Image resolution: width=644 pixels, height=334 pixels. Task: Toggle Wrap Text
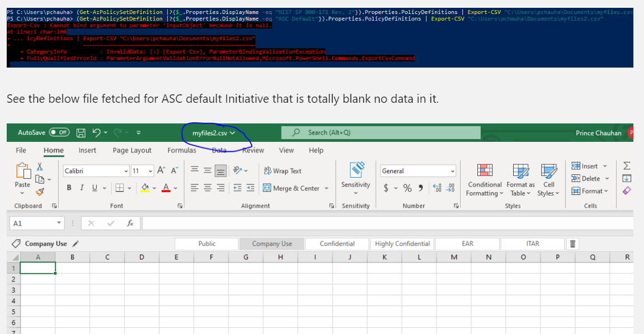(282, 171)
